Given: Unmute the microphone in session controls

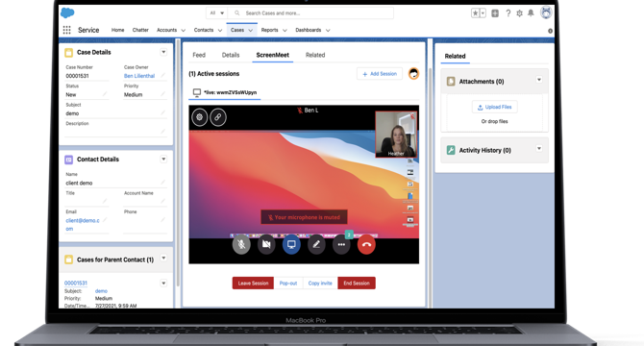Looking at the screenshot, I should pos(241,245).
